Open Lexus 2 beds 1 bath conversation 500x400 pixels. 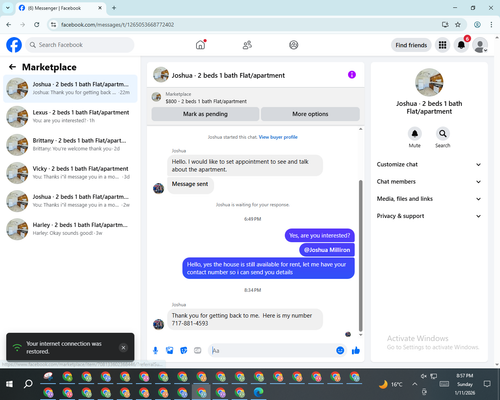(70, 116)
